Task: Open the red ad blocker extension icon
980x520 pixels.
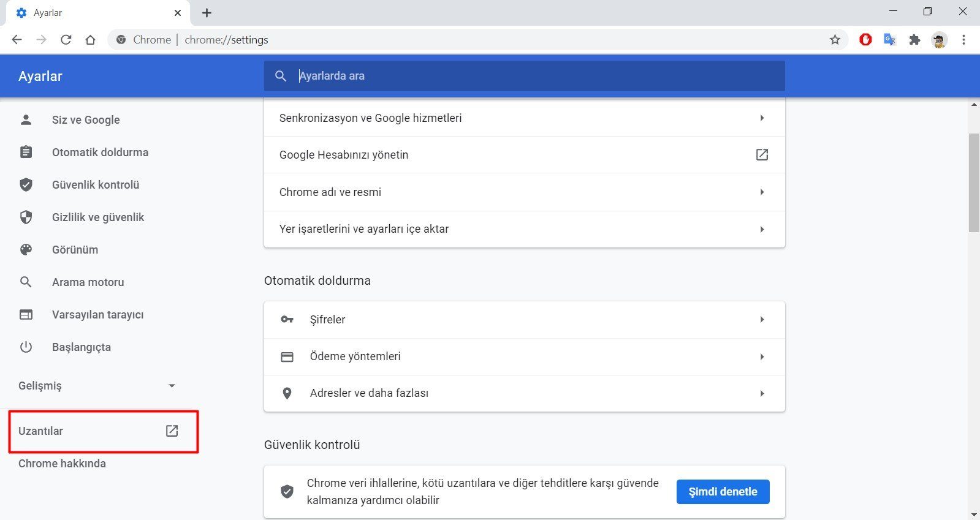Action: [x=865, y=40]
